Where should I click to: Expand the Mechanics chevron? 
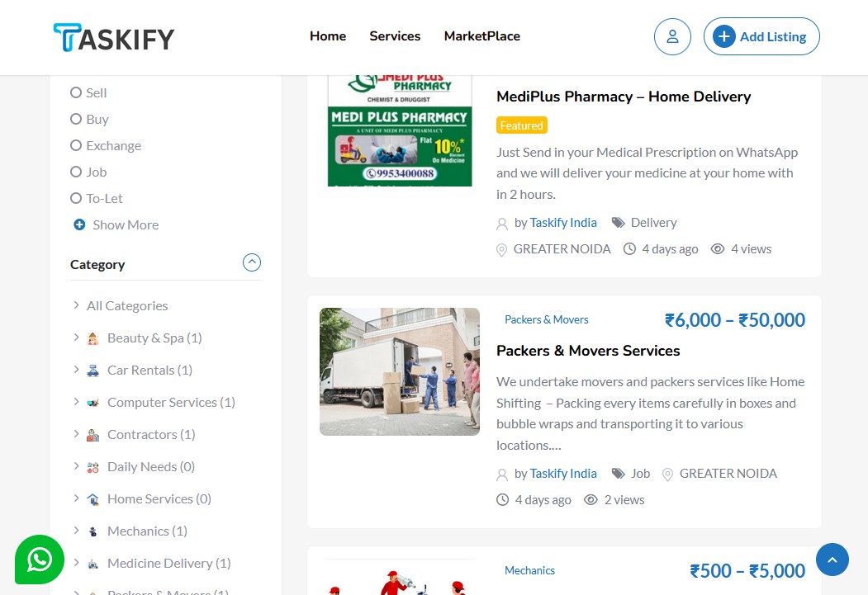pos(76,530)
